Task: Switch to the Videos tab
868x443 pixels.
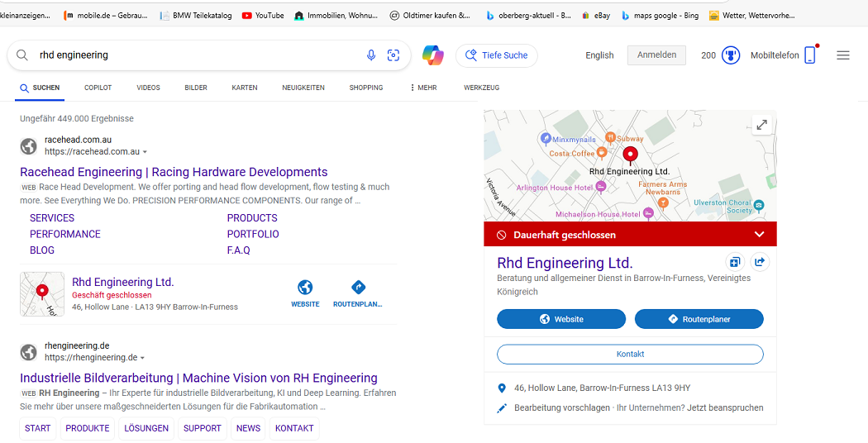Action: click(x=148, y=88)
